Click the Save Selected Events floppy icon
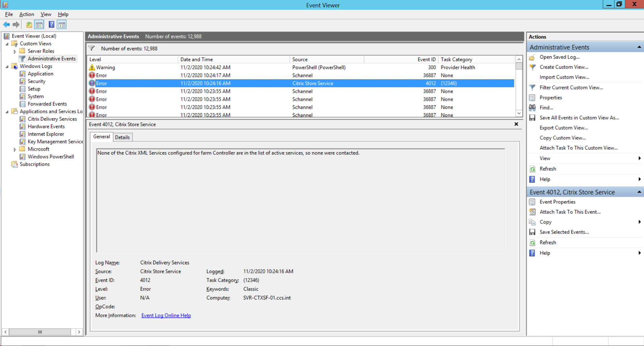This screenshot has height=346, width=644. point(532,232)
